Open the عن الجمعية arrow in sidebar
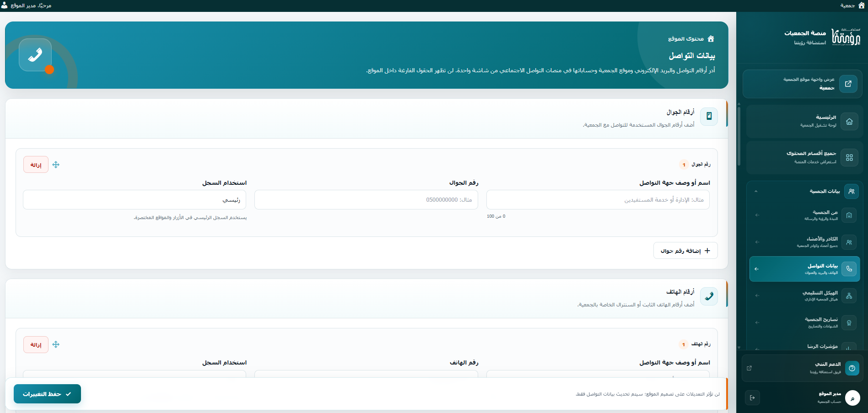Viewport: 868px width, 413px height. 757,215
